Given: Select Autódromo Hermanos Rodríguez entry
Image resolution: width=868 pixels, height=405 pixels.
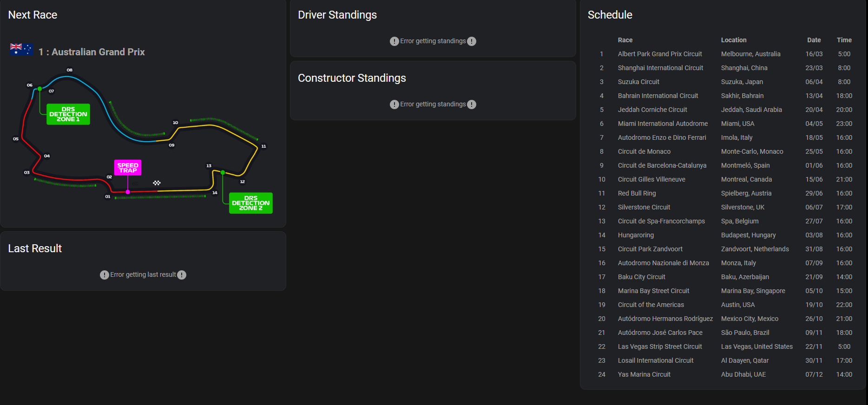Looking at the screenshot, I should [x=665, y=319].
